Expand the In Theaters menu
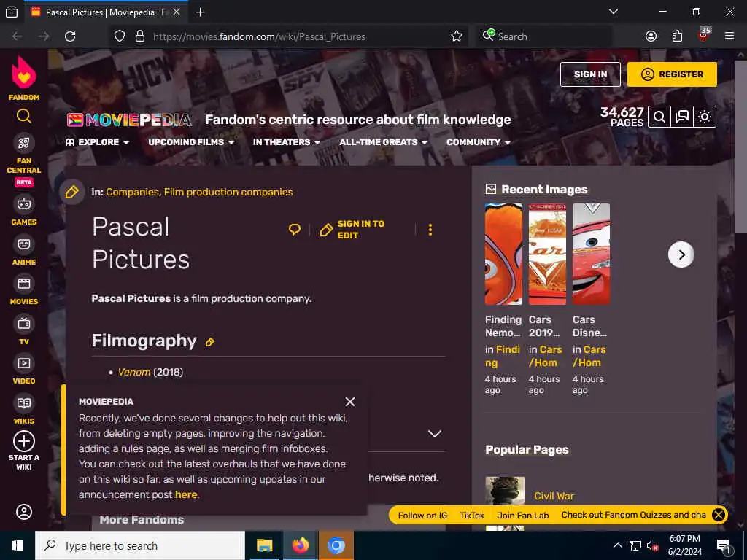The height and width of the screenshot is (560, 747). coord(286,142)
